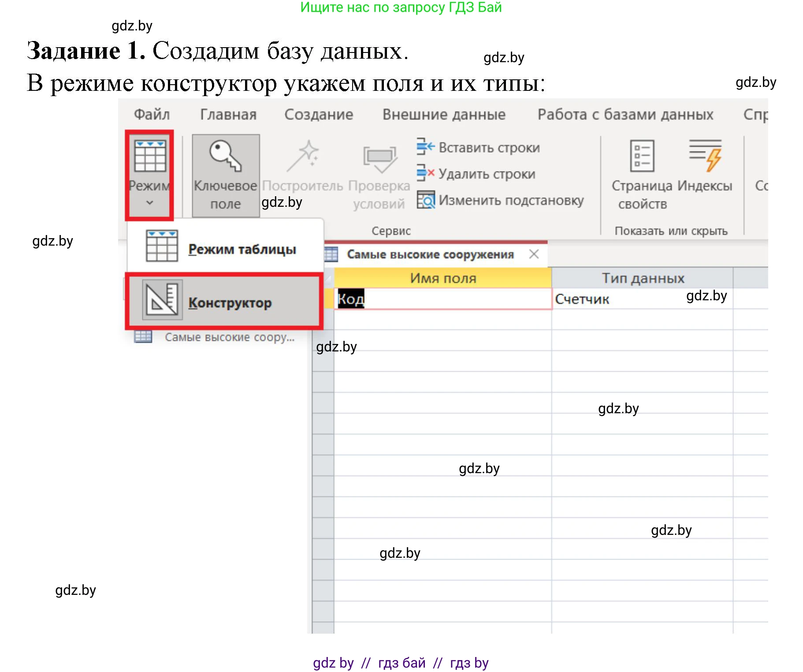803x672 pixels.
Task: Click the Построитель wand icon
Action: 302,157
